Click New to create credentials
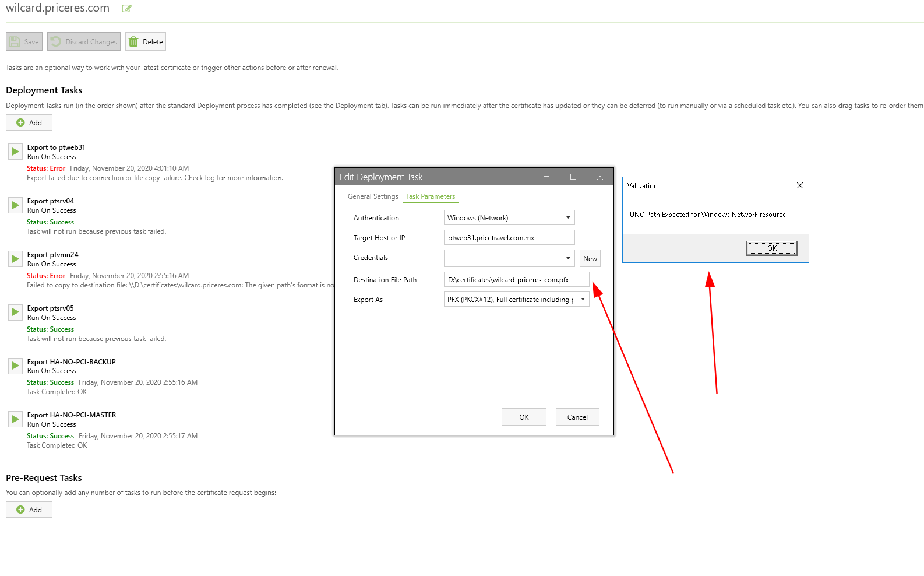The width and height of the screenshot is (924, 576). [x=590, y=259]
